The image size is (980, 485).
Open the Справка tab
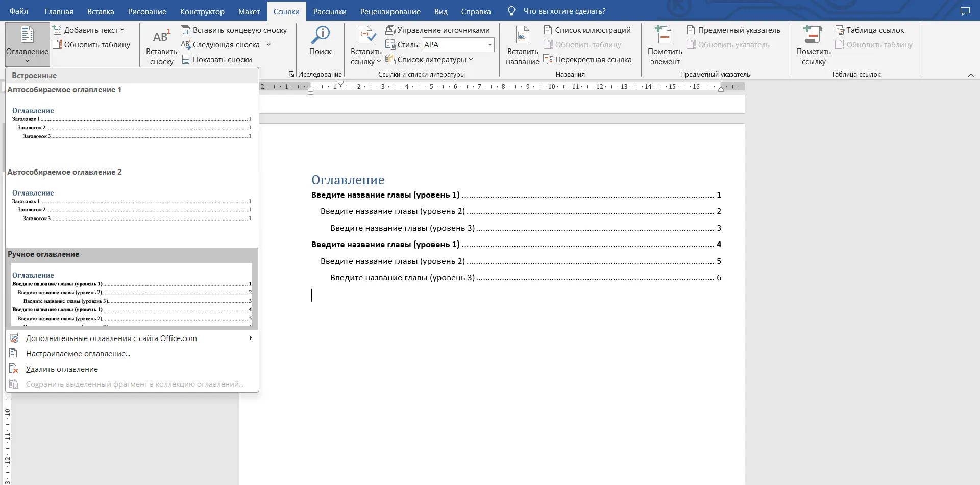coord(476,11)
